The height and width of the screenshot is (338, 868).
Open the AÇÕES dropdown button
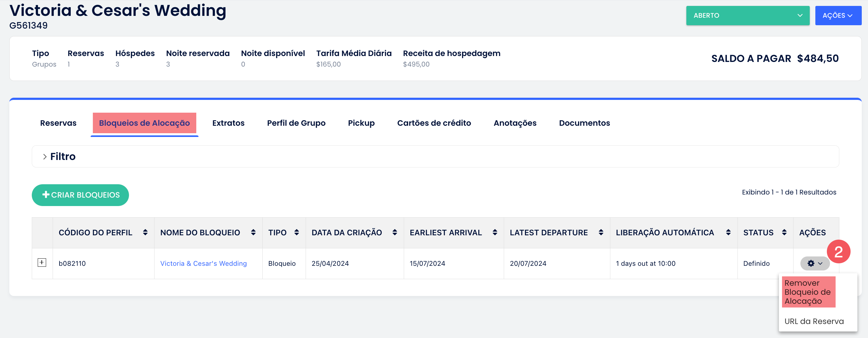click(838, 16)
